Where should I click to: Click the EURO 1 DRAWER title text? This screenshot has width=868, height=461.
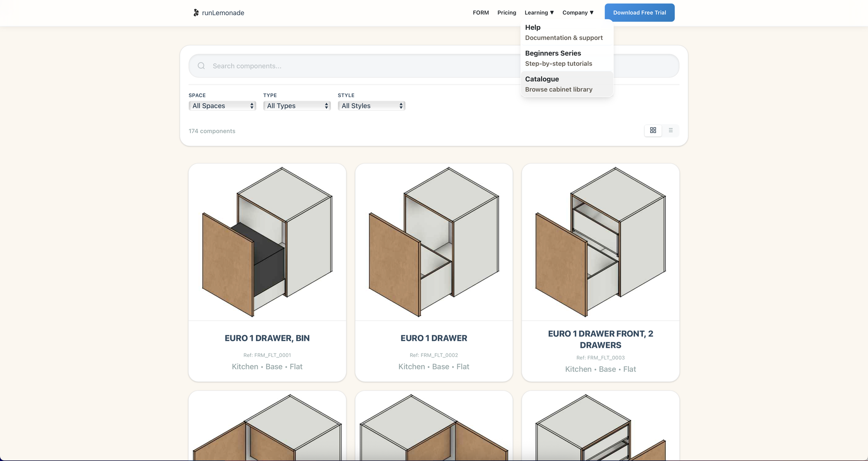[x=434, y=338]
